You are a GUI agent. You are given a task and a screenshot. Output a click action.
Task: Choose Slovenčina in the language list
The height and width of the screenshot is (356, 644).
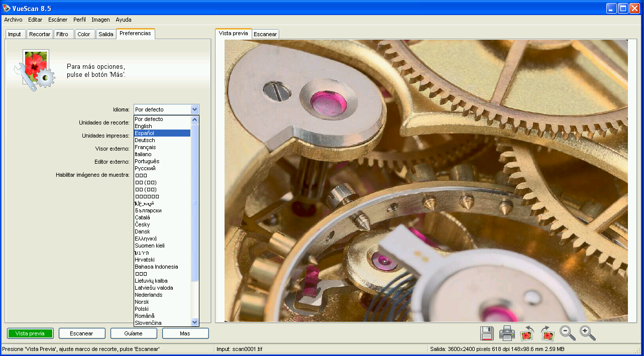tap(162, 323)
